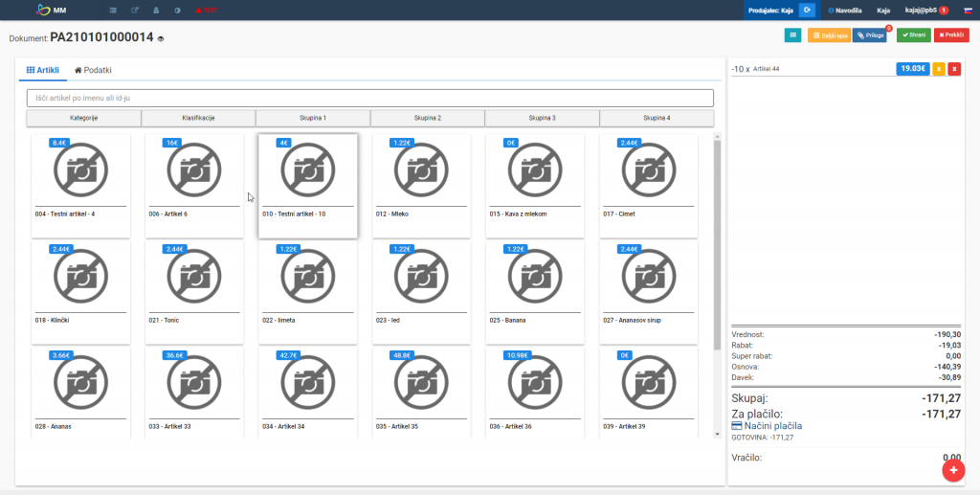Click the GOTOVINA: -171,27 payment line
The width and height of the screenshot is (980, 495).
pyautogui.click(x=763, y=437)
